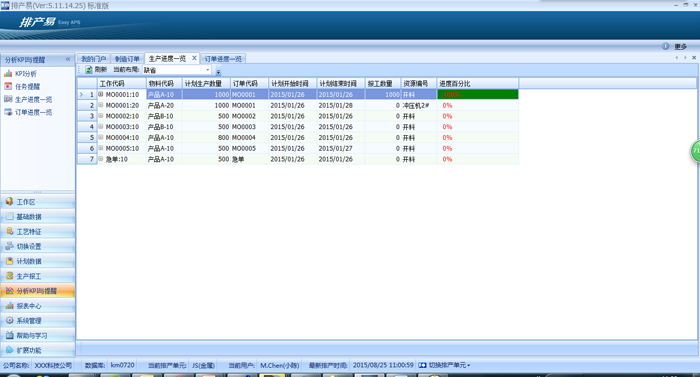Sort by 计划结束时间 column header

tap(341, 84)
